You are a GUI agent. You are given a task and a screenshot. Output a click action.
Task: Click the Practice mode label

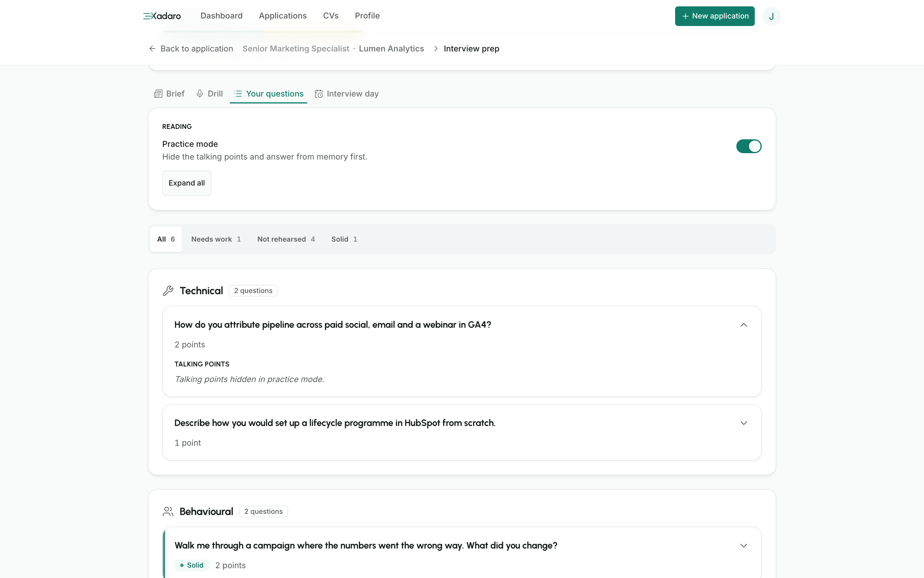pyautogui.click(x=190, y=144)
